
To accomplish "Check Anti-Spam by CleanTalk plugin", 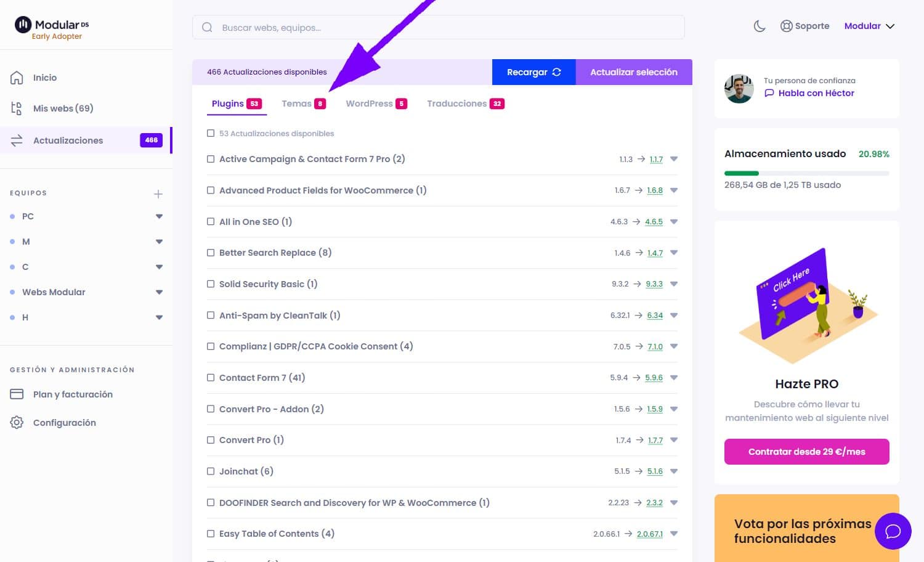I will [x=211, y=316].
